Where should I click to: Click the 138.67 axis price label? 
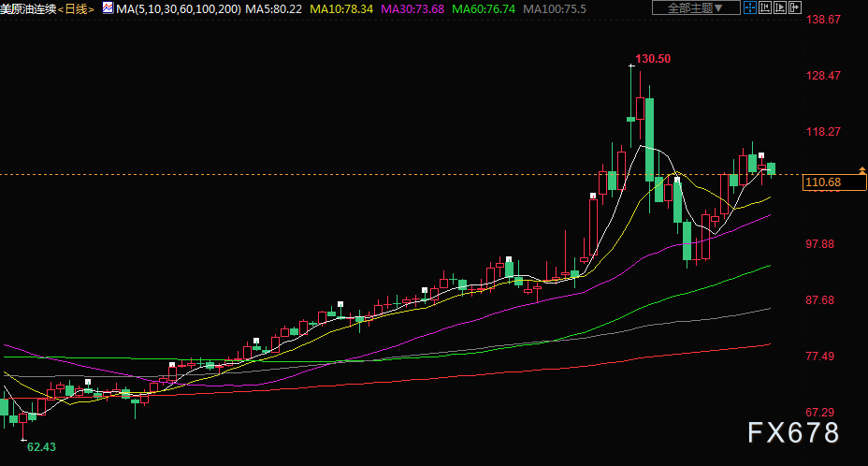[823, 20]
